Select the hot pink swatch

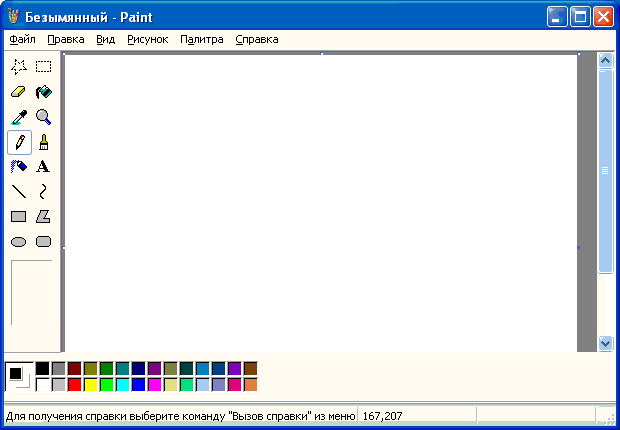[x=235, y=385]
